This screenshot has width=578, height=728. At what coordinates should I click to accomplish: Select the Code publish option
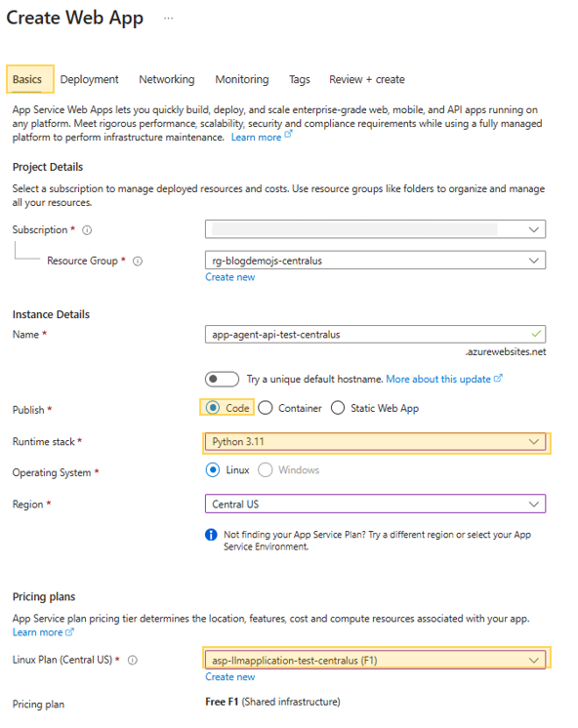pyautogui.click(x=213, y=408)
